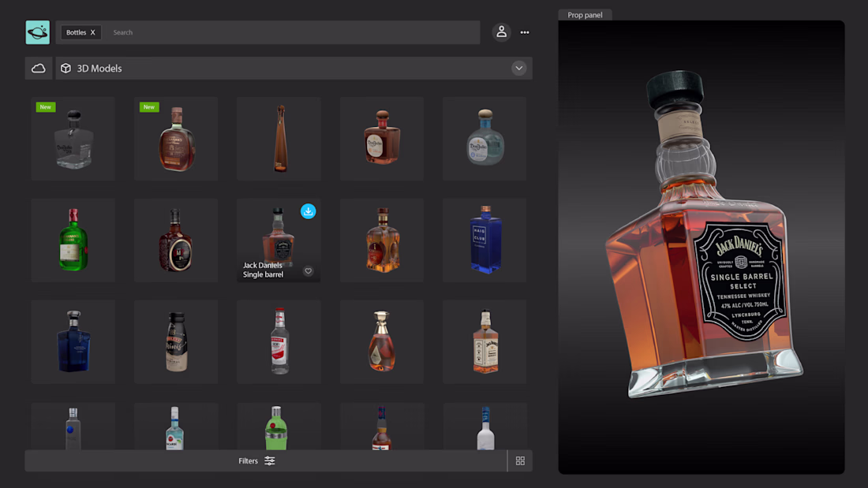Download the Jack Daniels Single barrel model
868x488 pixels.
pos(309,211)
